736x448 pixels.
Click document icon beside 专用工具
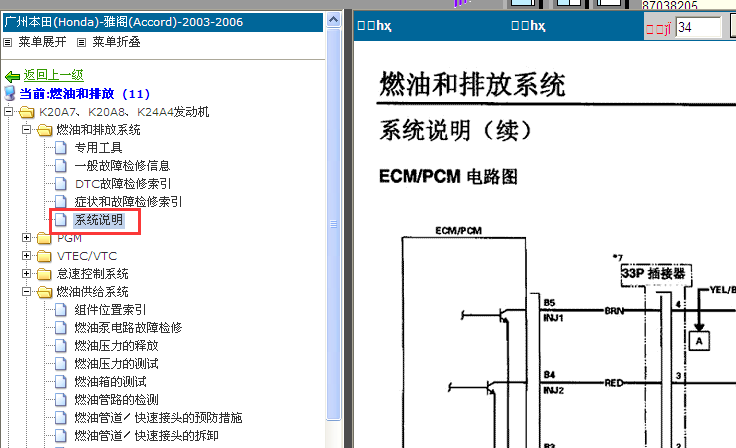[x=61, y=147]
